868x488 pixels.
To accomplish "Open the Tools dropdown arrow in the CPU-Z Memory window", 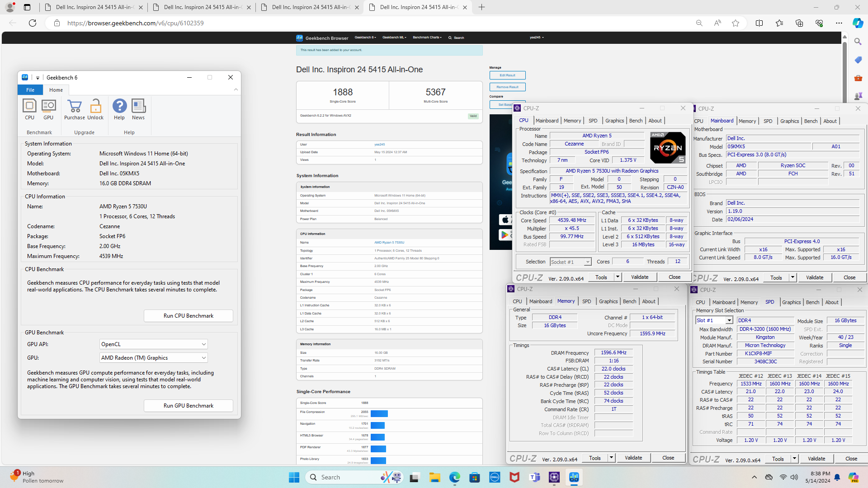I will 611,458.
